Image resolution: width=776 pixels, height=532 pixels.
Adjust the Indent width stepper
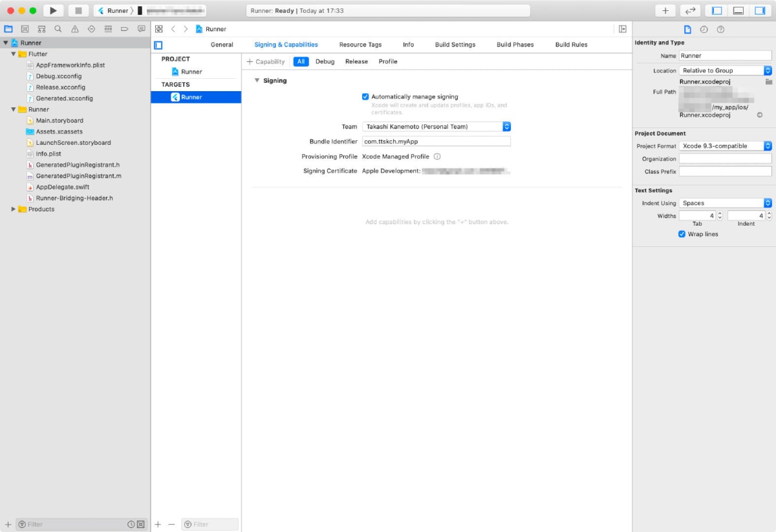770,216
